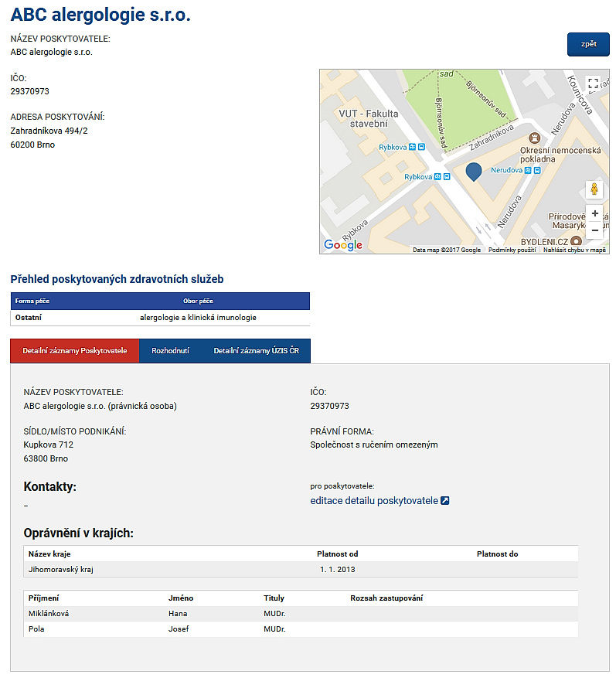Toggle fullscreen view on the map

click(x=594, y=83)
